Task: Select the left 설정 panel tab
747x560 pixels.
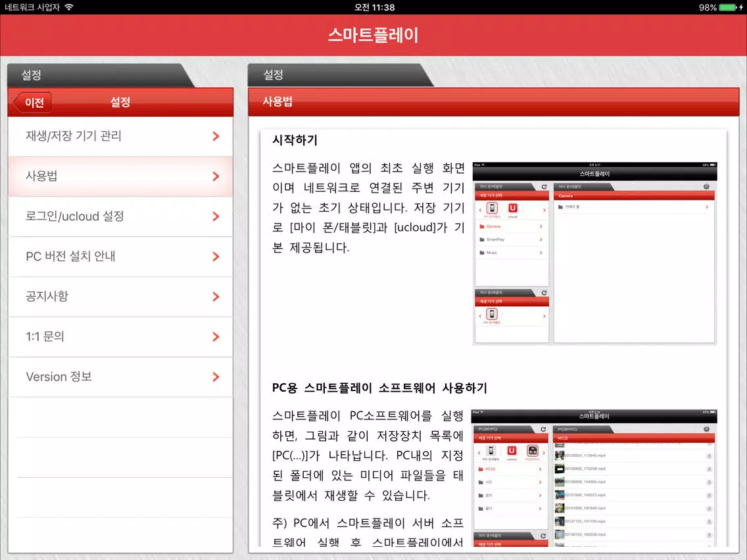Action: (100, 75)
